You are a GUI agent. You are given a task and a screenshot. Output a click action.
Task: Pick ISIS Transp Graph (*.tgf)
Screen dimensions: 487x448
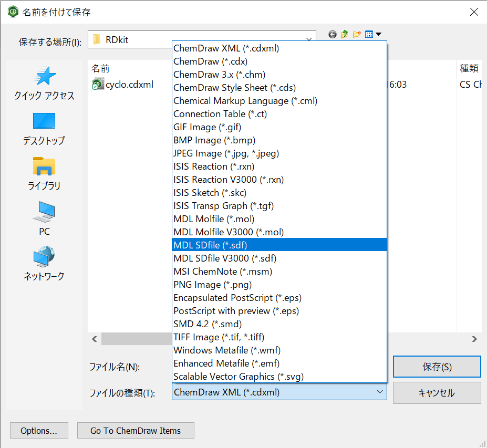pos(279,206)
